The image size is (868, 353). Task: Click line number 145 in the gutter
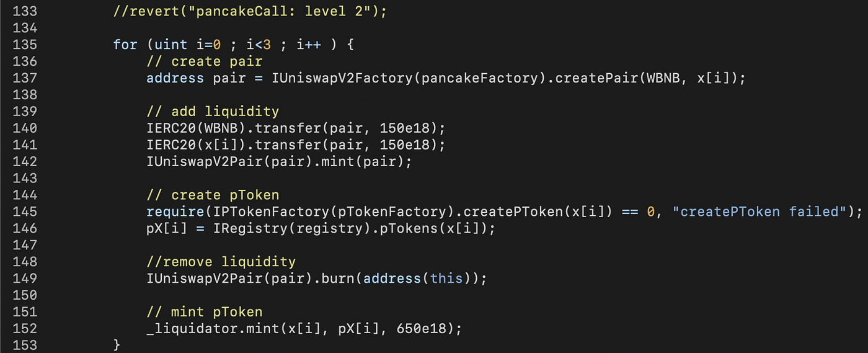(24, 212)
